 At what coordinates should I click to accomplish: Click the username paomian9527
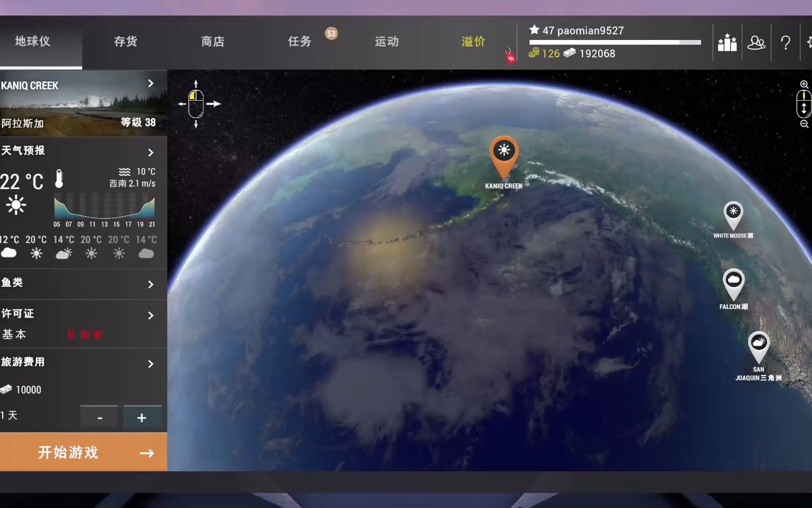coord(590,31)
